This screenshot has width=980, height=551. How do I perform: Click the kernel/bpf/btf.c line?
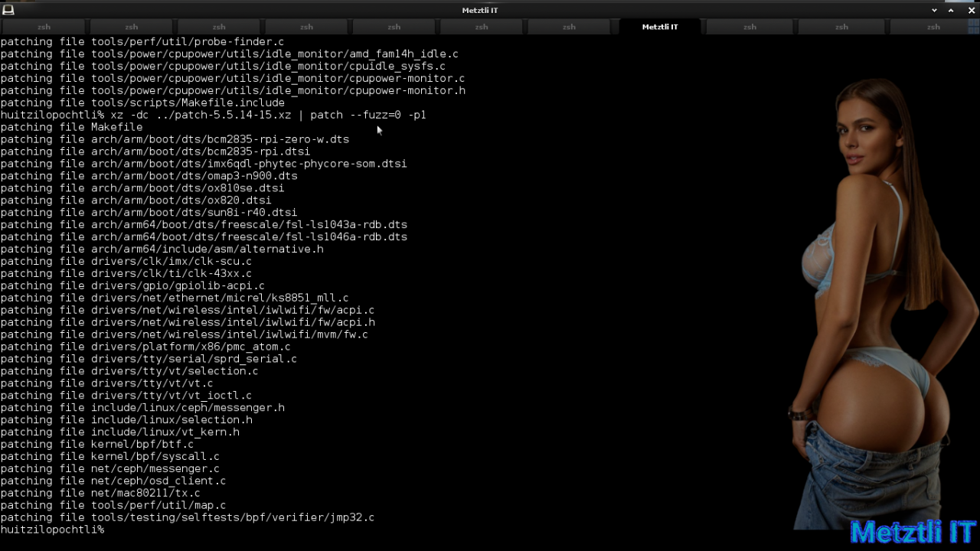click(x=97, y=445)
